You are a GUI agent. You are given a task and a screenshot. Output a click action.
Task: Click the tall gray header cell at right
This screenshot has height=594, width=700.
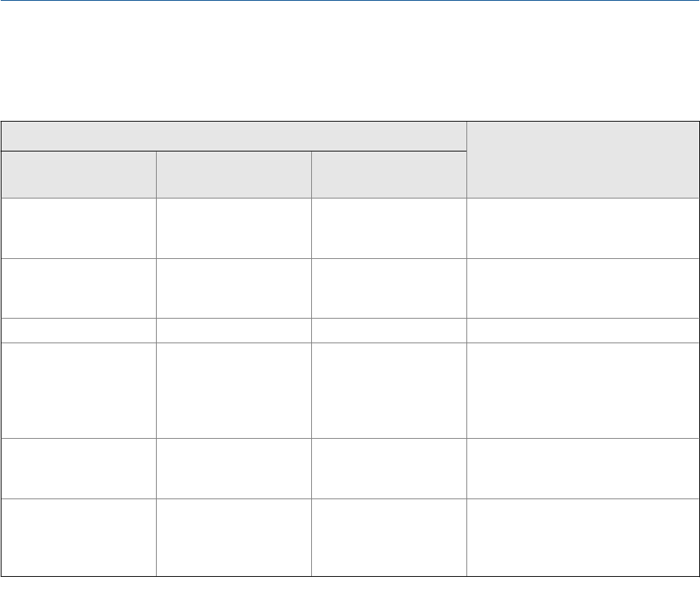tap(583, 159)
